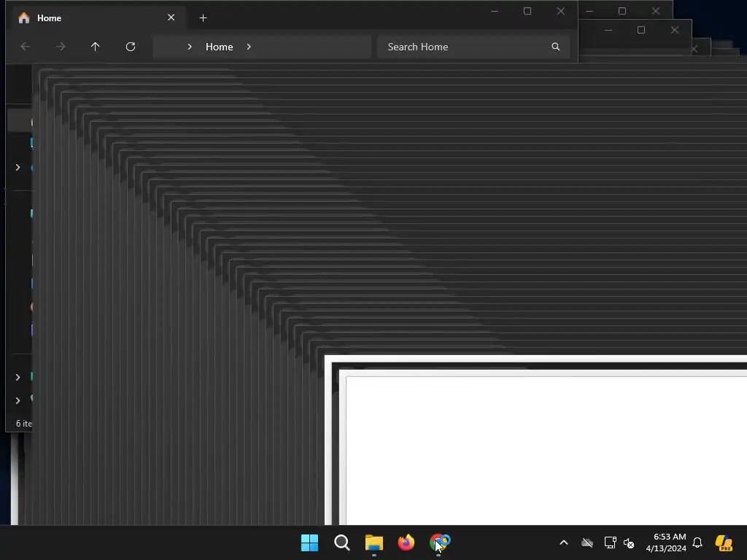The image size is (747, 560).
Task: Click the '6 ite' status bar text
Action: 24,424
